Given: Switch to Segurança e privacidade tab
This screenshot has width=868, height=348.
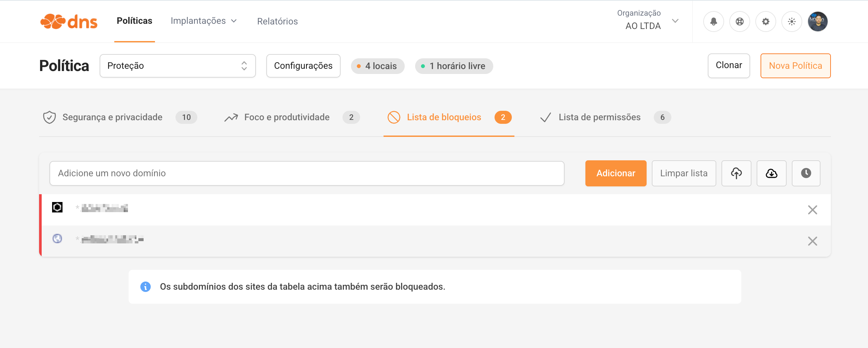Looking at the screenshot, I should (112, 117).
